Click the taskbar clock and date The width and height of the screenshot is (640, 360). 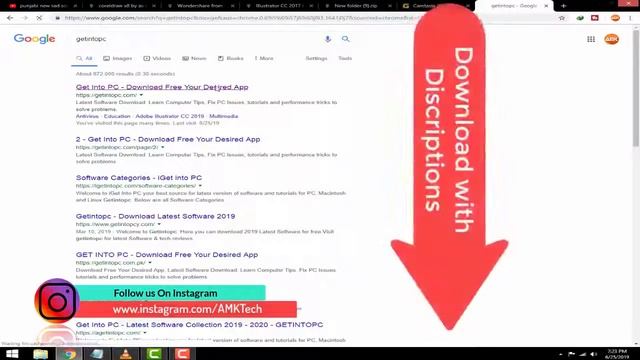click(617, 354)
